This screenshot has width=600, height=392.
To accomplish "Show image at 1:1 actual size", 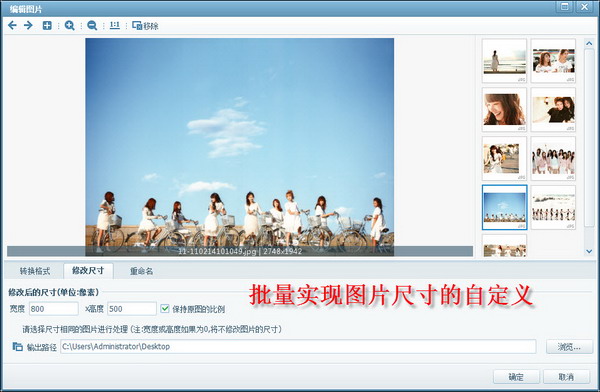I will 114,26.
